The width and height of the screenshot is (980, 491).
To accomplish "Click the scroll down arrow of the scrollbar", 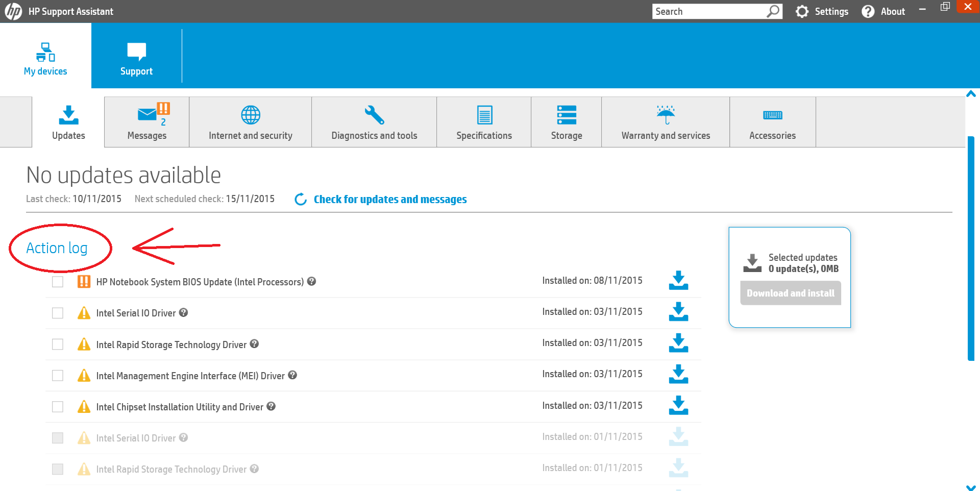I will coord(971,488).
